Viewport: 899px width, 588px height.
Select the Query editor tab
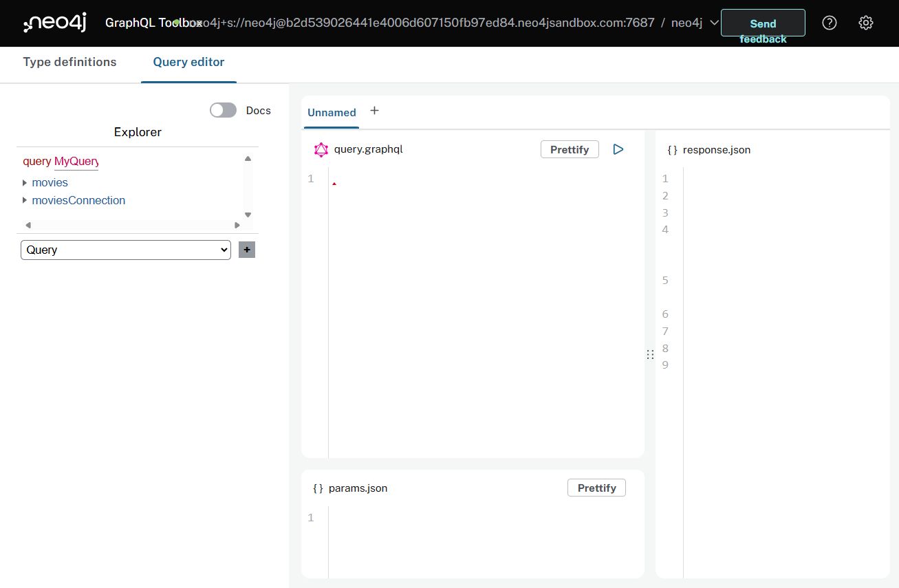pyautogui.click(x=188, y=62)
